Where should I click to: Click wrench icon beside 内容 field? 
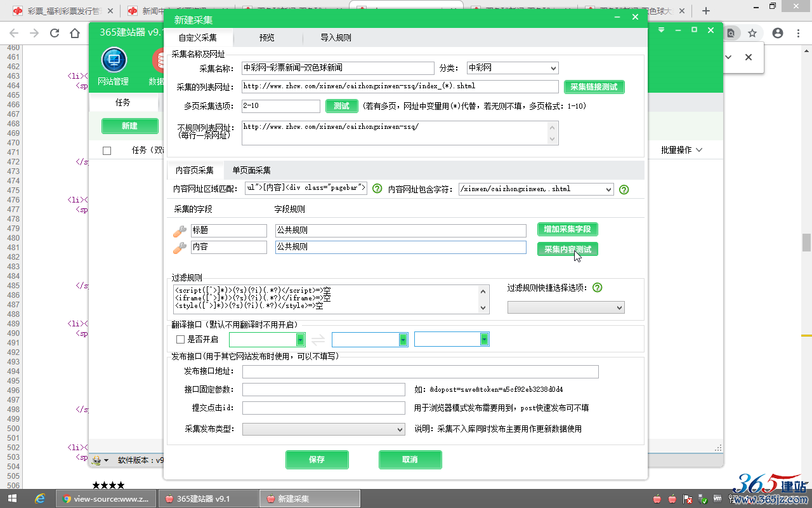tap(180, 248)
